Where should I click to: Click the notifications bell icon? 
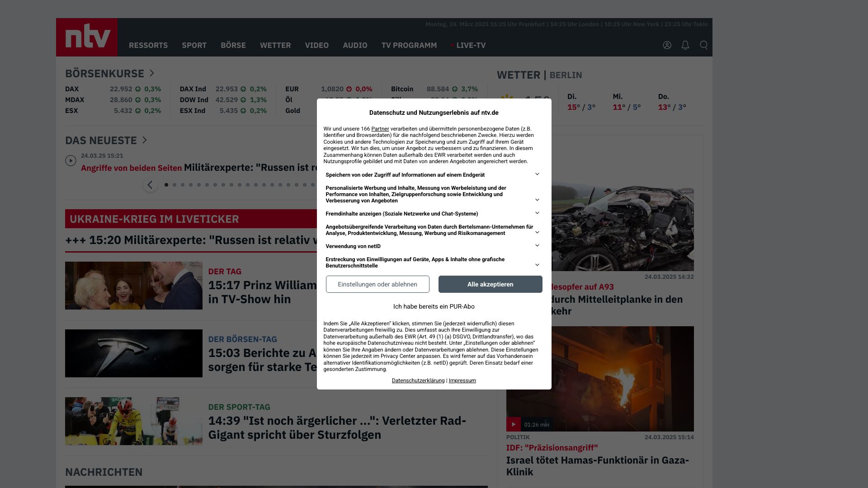click(685, 45)
